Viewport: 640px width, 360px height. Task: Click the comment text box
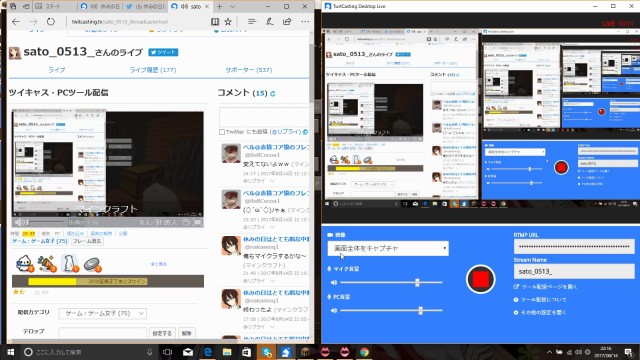264,117
